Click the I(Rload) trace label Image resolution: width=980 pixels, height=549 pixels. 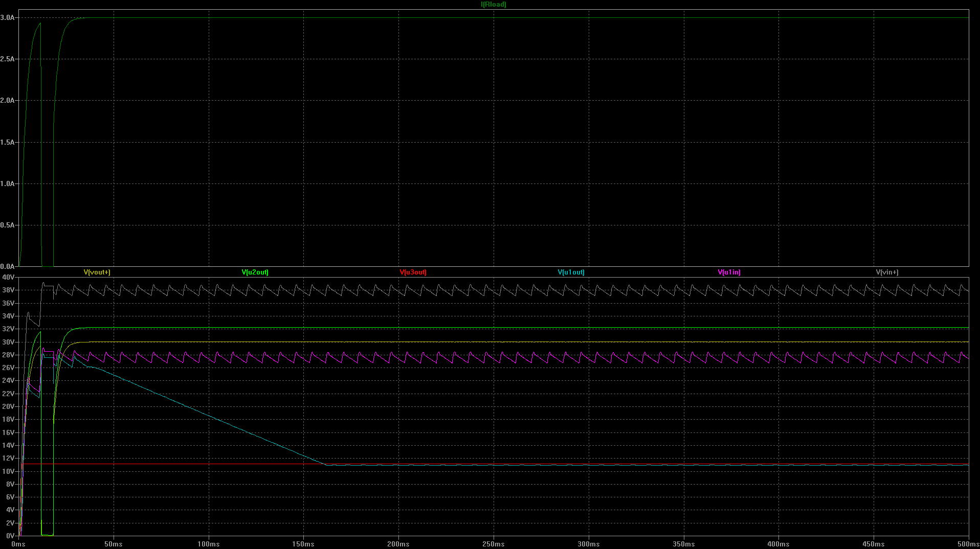point(494,5)
